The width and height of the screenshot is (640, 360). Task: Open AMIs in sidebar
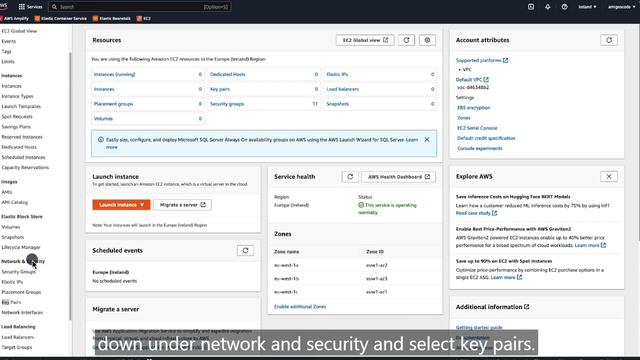pos(7,192)
